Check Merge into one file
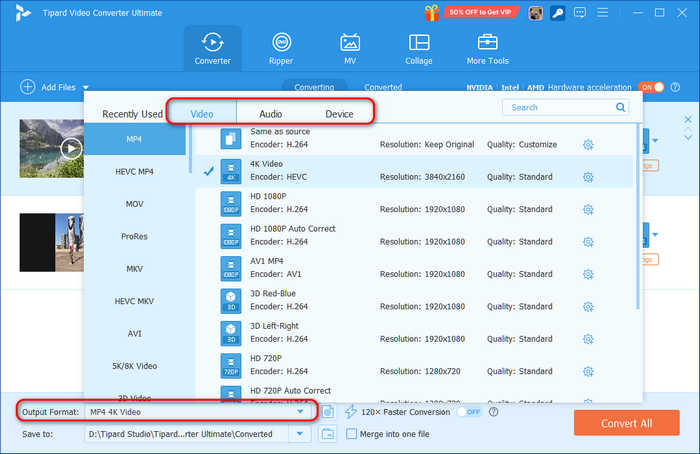Image resolution: width=700 pixels, height=454 pixels. click(x=351, y=433)
